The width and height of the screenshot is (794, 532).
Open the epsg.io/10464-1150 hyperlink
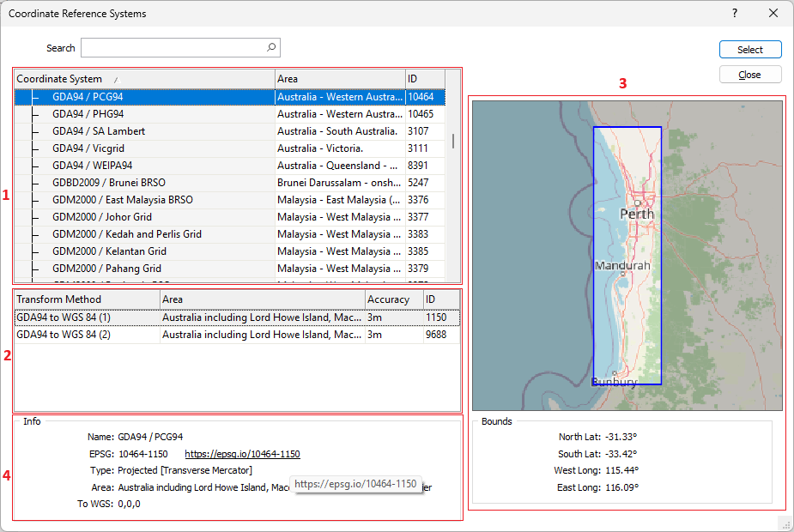[x=242, y=454]
